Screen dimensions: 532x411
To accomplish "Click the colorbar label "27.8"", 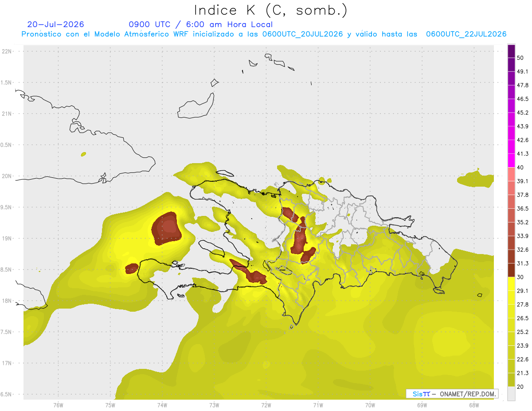I will point(523,305).
